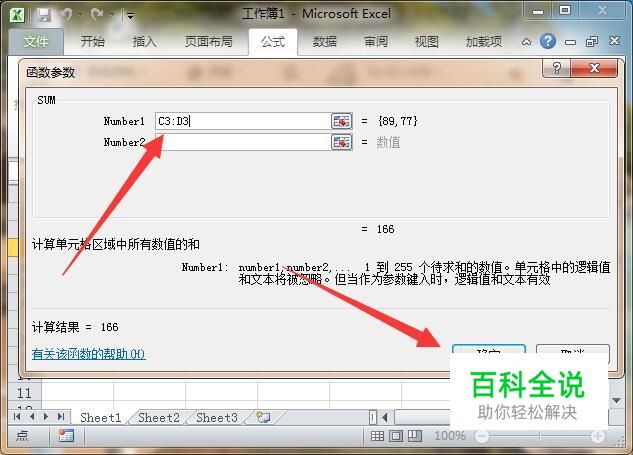This screenshot has height=455, width=633.
Task: Switch to the 数据 ribbon tab
Action: point(325,41)
